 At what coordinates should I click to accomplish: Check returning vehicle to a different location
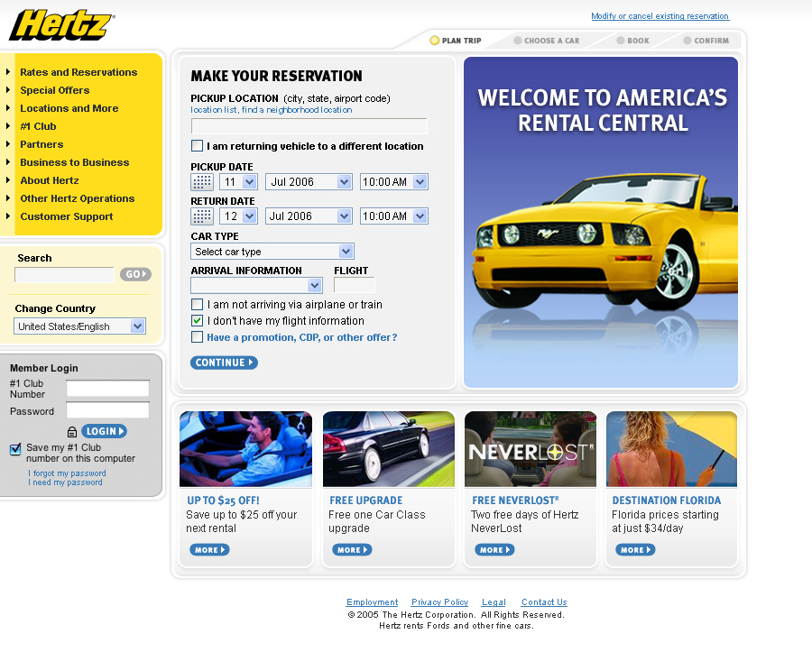pos(197,146)
